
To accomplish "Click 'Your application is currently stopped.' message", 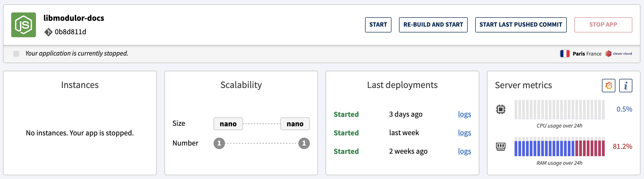I will pyautogui.click(x=77, y=53).
